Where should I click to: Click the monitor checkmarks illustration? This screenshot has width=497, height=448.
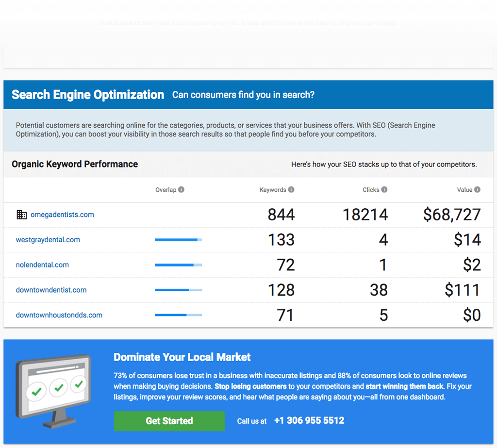53,391
